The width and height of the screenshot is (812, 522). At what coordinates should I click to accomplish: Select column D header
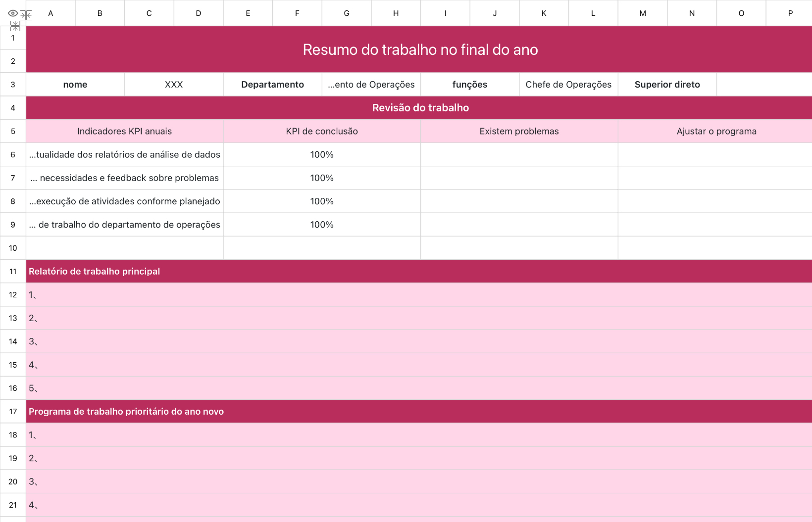[199, 13]
